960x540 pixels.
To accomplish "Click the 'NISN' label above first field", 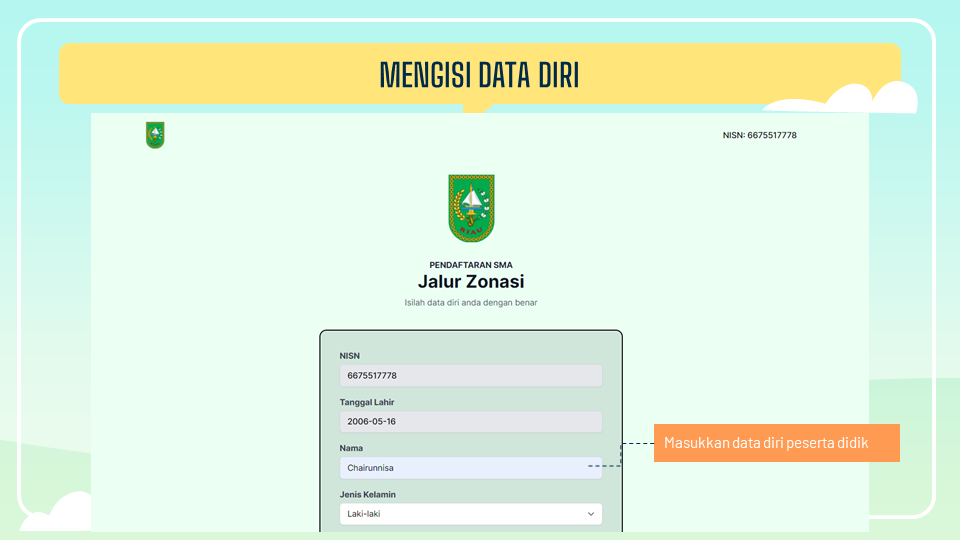I will pyautogui.click(x=349, y=355).
